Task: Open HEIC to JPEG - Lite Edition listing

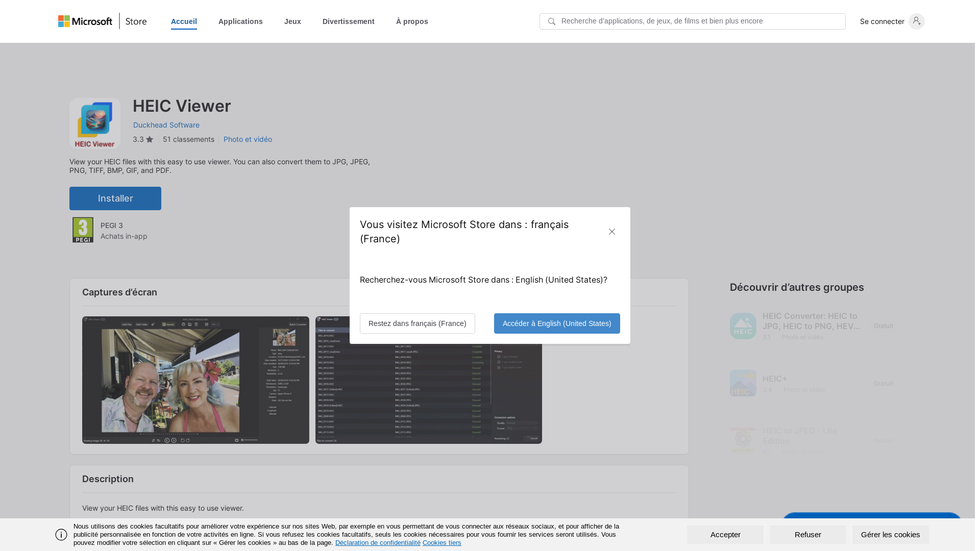Action: 812,440
